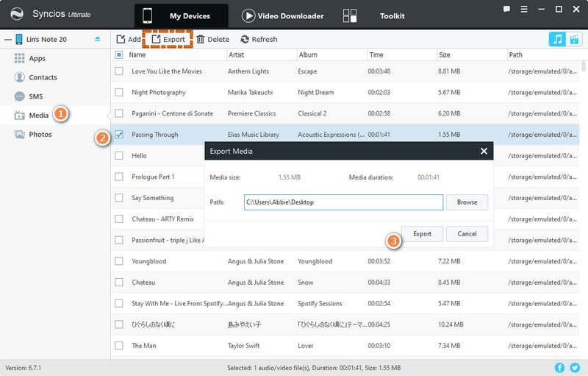Check Youngblood row checkbox
This screenshot has height=376, width=588.
point(119,260)
